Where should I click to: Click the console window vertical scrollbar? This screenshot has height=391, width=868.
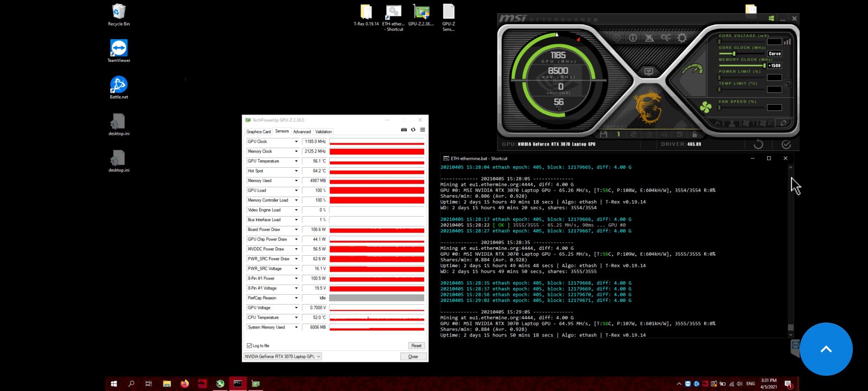[x=790, y=250]
